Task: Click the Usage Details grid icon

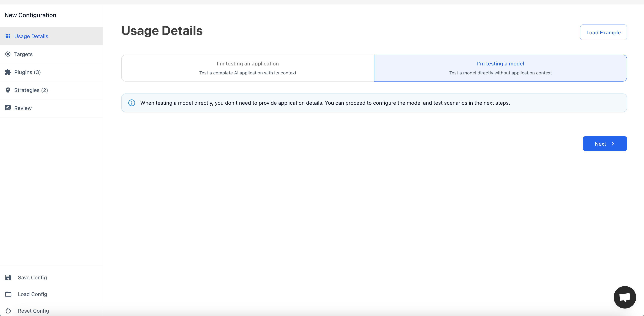Action: point(8,36)
